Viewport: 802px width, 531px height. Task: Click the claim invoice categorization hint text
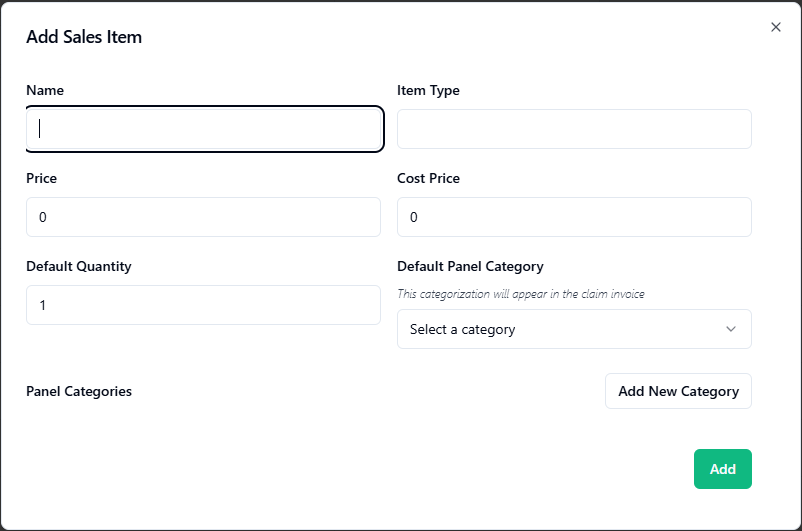(x=521, y=294)
